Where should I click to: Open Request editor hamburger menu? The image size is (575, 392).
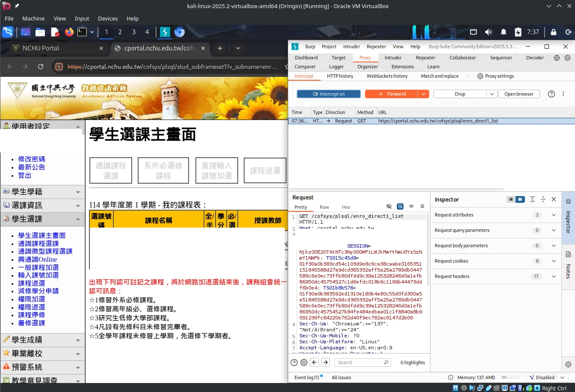pos(422,207)
